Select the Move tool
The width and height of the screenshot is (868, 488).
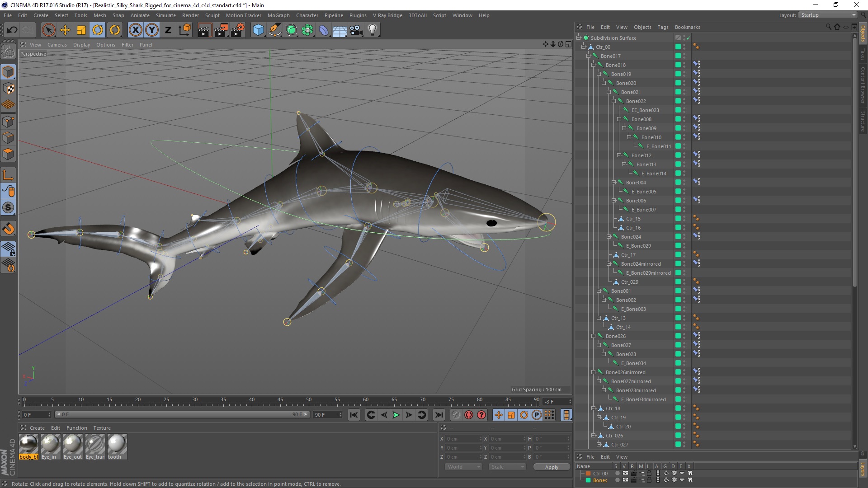click(65, 30)
